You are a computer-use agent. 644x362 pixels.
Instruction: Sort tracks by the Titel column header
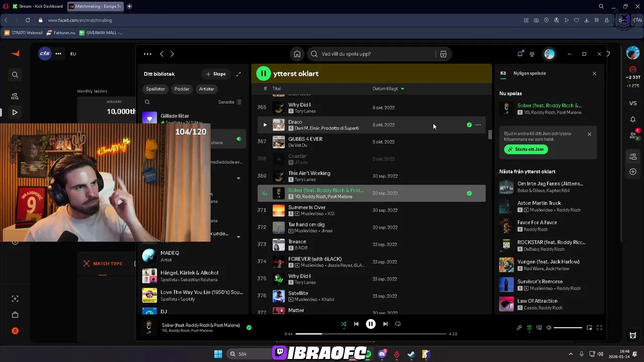tap(276, 88)
